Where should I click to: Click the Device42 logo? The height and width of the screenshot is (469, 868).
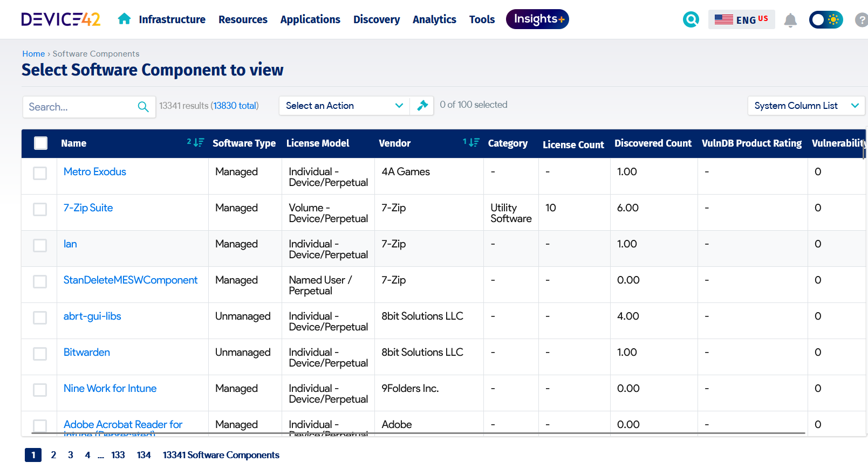61,19
